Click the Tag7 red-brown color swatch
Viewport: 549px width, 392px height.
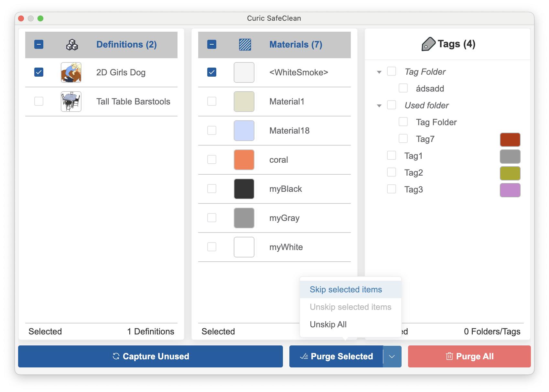click(510, 140)
